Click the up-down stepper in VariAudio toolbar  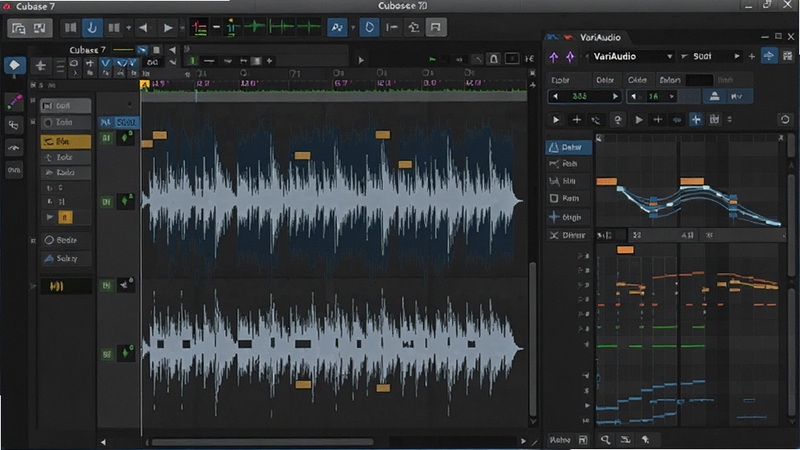click(730, 119)
